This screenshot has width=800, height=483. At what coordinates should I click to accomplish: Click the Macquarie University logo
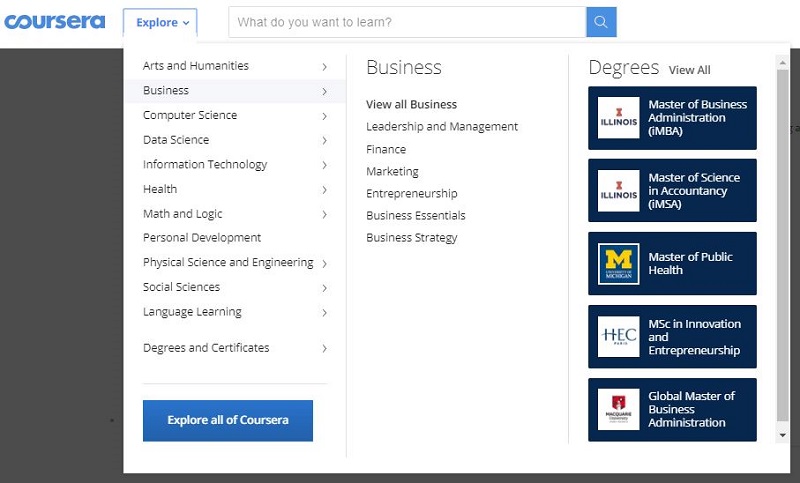618,410
